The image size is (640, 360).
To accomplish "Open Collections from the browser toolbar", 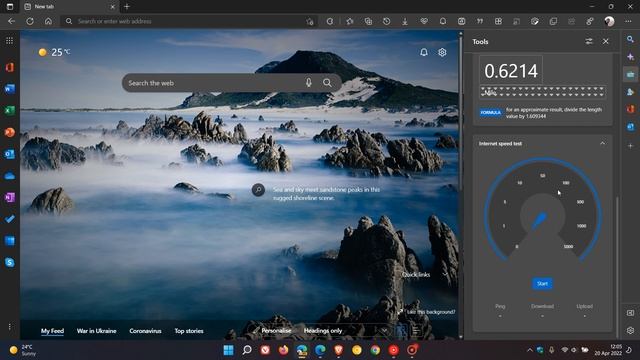I will click(x=368, y=21).
